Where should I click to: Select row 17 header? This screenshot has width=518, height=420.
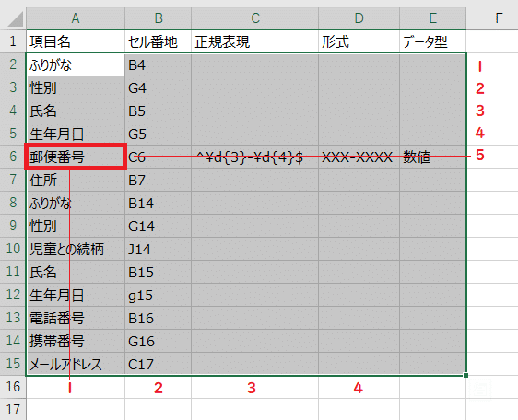(x=13, y=410)
